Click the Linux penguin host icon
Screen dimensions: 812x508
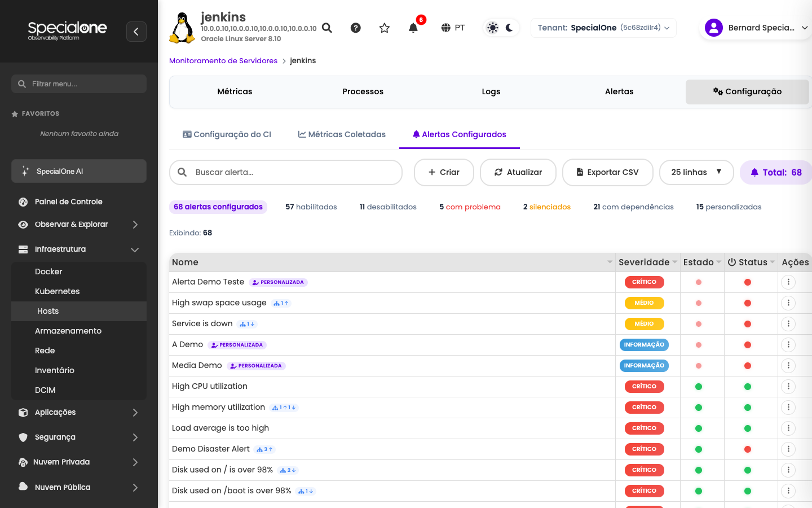click(182, 28)
